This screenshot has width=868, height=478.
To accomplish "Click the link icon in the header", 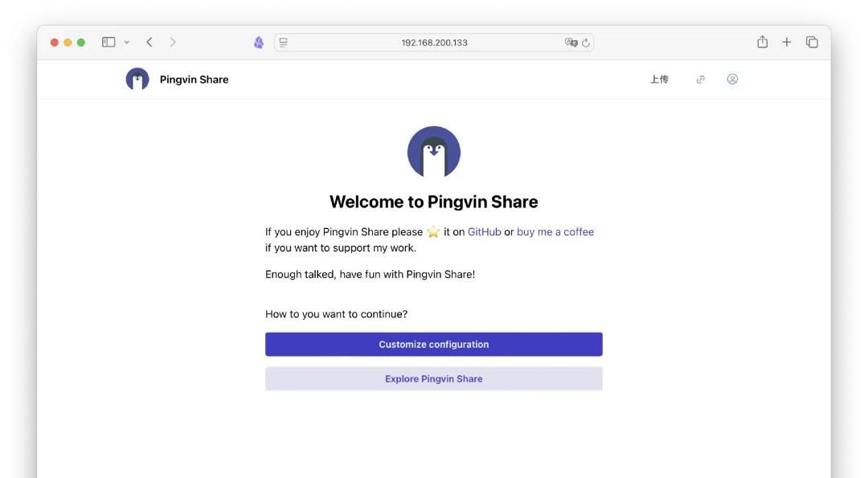I will point(700,79).
